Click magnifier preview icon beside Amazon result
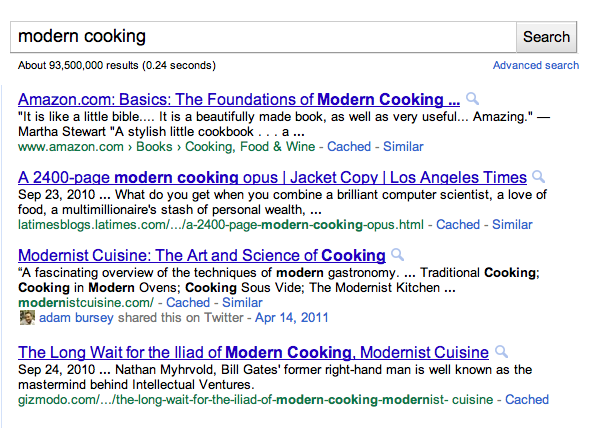Viewport: 603px width, 428px height. 472,99
